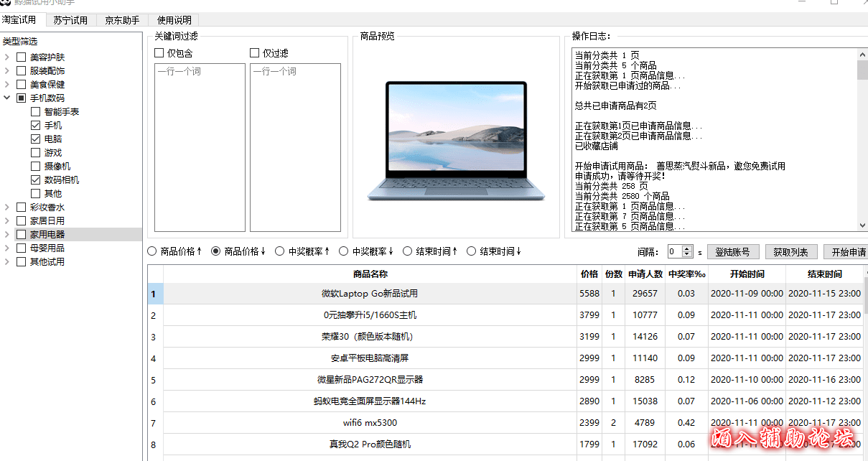This screenshot has height=461, width=868.
Task: Click the laptop product preview image
Action: [456, 141]
